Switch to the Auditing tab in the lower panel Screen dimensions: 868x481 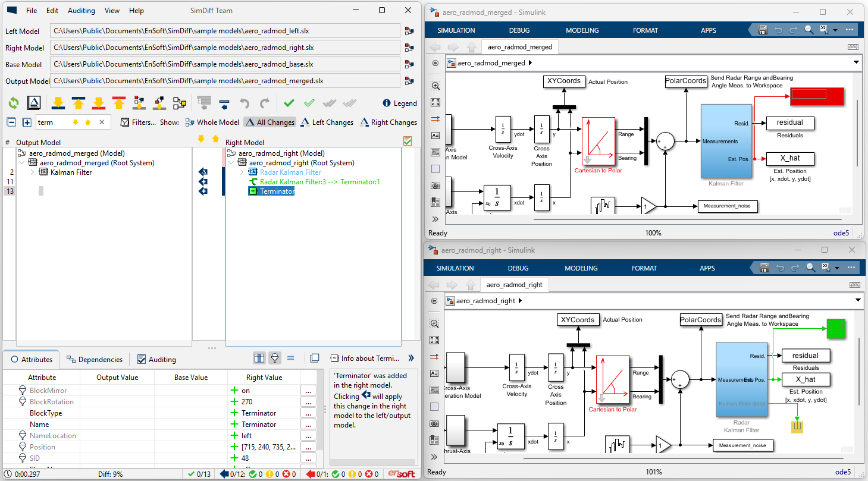click(x=156, y=359)
